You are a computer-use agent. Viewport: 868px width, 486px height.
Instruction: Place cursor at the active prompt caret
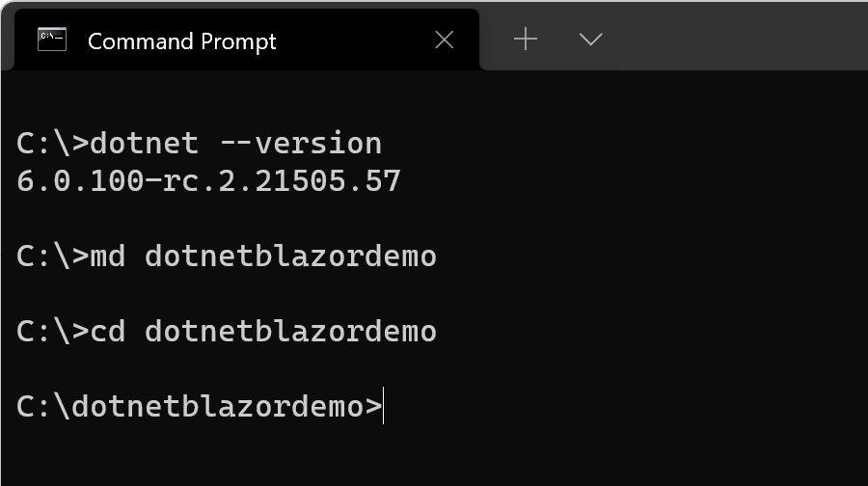pos(384,407)
